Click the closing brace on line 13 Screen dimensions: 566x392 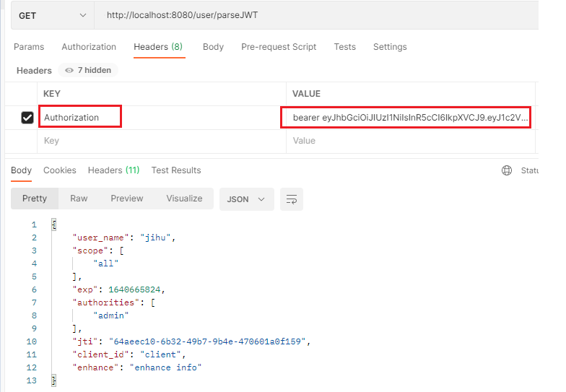[x=53, y=380]
